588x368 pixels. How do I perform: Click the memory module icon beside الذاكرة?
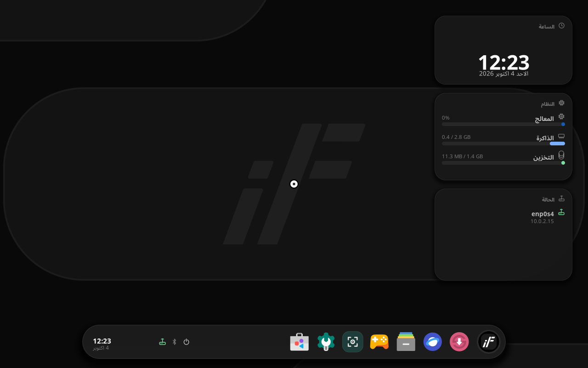click(561, 137)
